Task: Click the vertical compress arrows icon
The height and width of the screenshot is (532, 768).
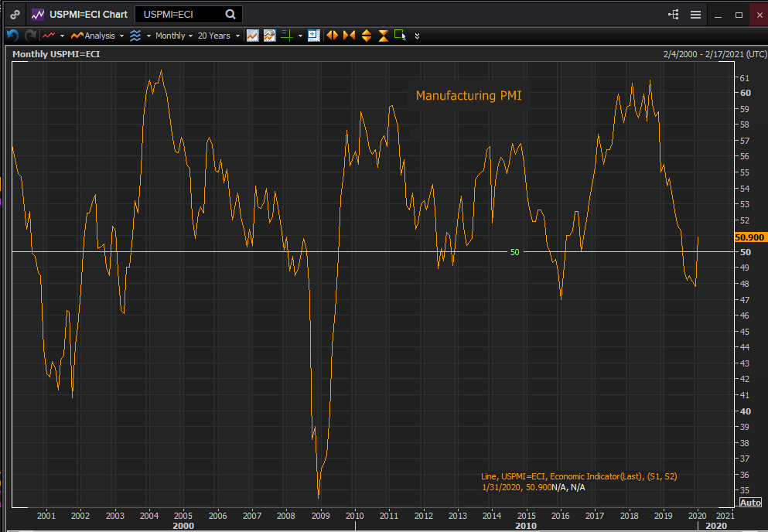Action: point(383,36)
